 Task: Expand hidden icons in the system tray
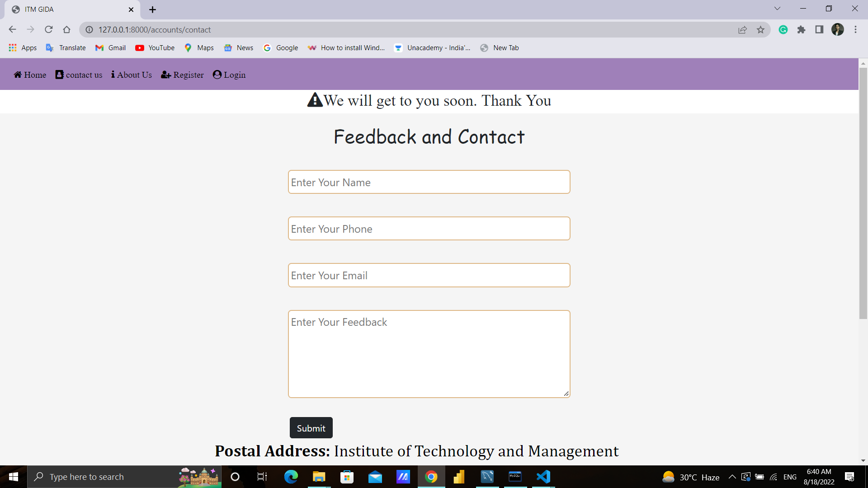pos(732,477)
